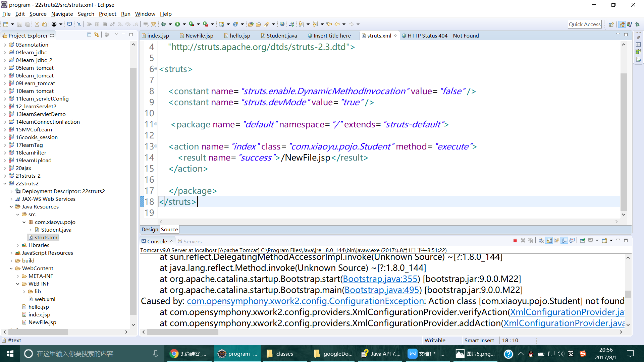
Task: Terminate the server with the red stop icon
Action: click(515, 241)
